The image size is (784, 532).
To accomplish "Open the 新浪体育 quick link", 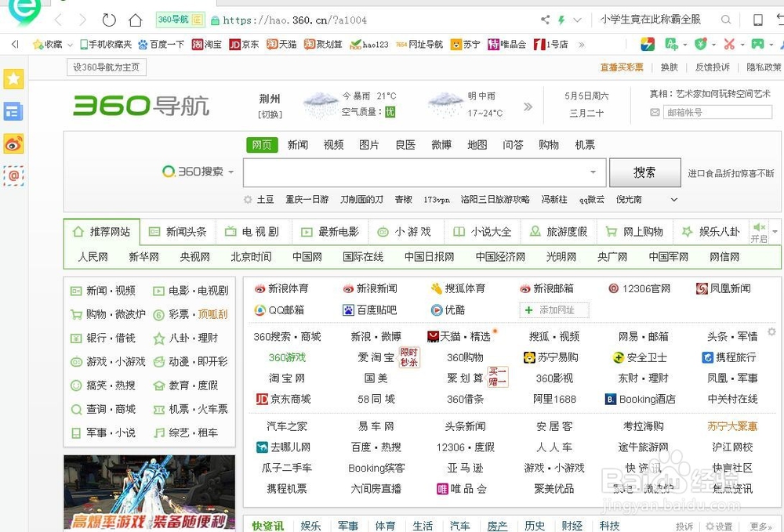I will (x=281, y=288).
